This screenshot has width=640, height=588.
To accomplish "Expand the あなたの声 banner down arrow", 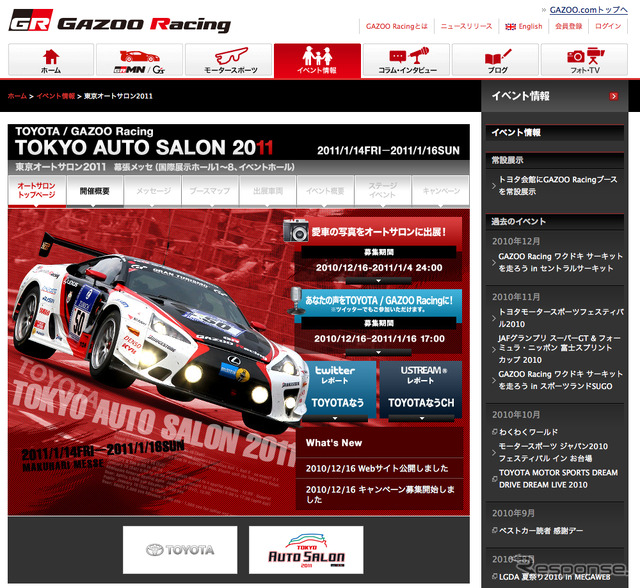I will pyautogui.click(x=378, y=352).
